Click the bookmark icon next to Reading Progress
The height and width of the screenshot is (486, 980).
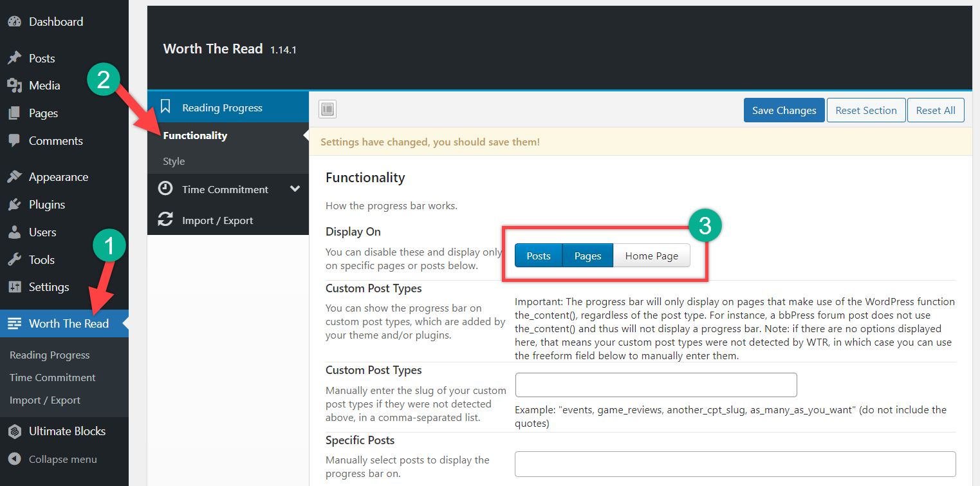[x=166, y=107]
